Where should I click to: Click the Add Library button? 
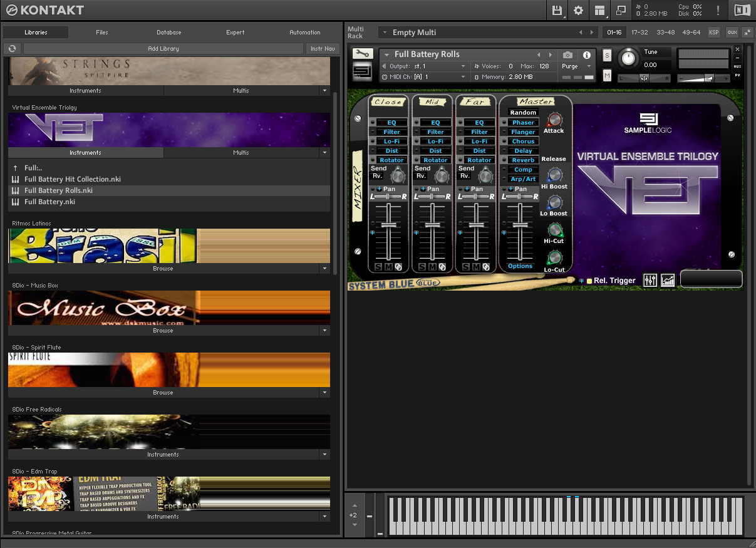click(163, 48)
